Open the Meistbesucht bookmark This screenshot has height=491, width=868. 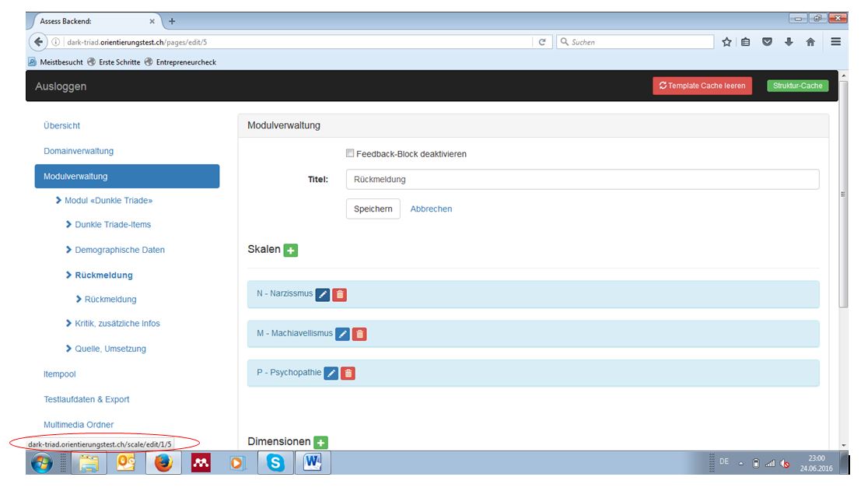tap(56, 62)
